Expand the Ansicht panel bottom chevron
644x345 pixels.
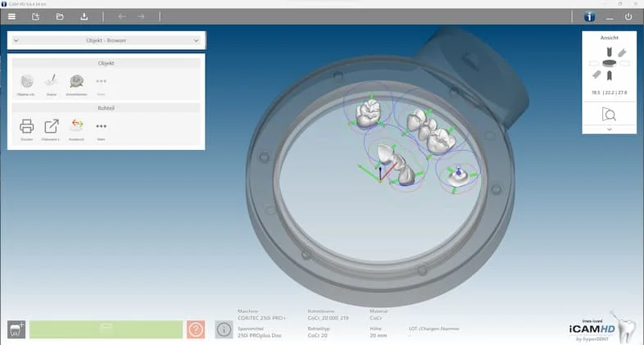click(x=609, y=129)
